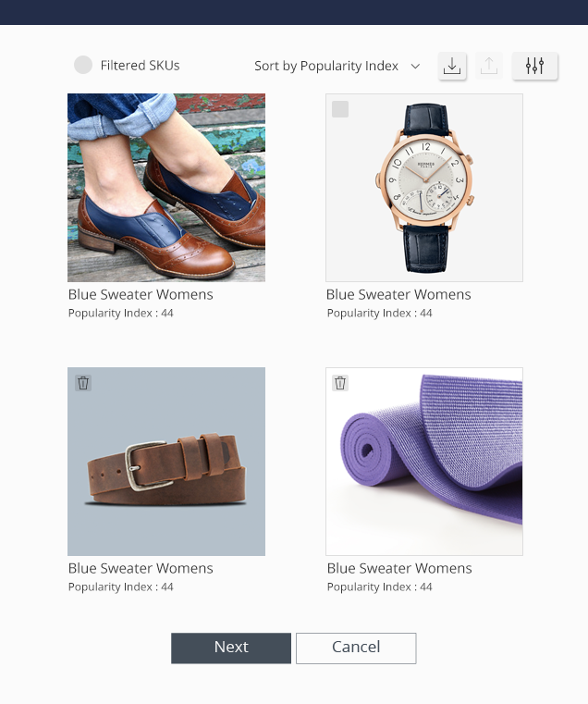Expand the Sort by Popularity Index dropdown
This screenshot has width=588, height=704.
click(x=337, y=66)
